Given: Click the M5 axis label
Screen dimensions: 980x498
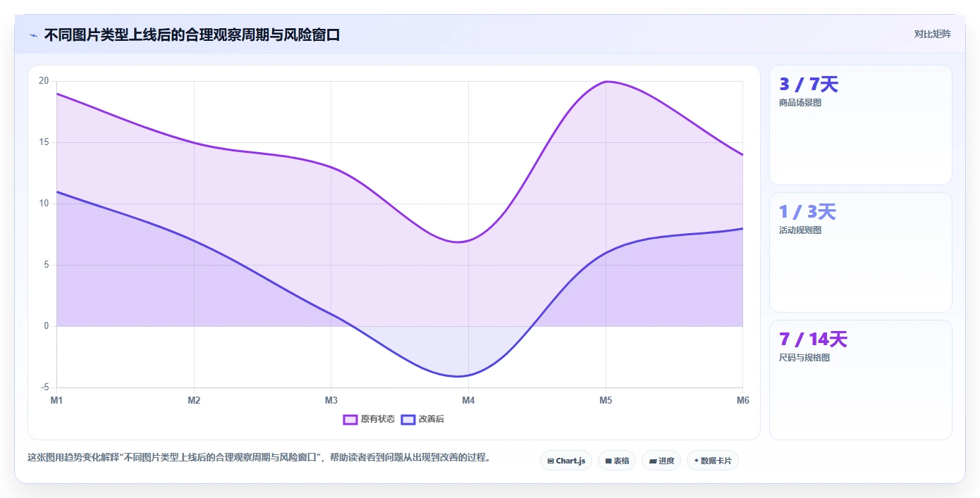Looking at the screenshot, I should click(x=606, y=400).
